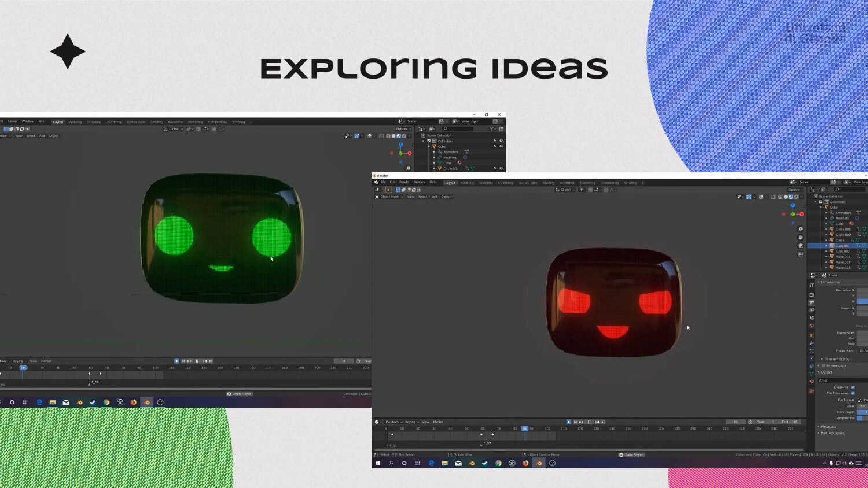Screen dimensions: 868x488
Task: Enable the Collection checkbox in the outliner
Action: click(x=821, y=202)
